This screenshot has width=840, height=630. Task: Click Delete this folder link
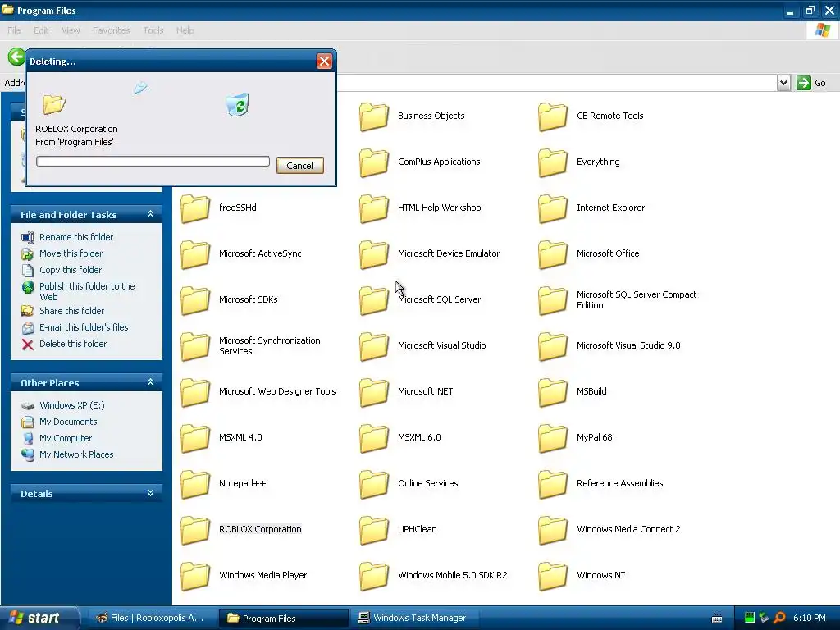point(73,344)
